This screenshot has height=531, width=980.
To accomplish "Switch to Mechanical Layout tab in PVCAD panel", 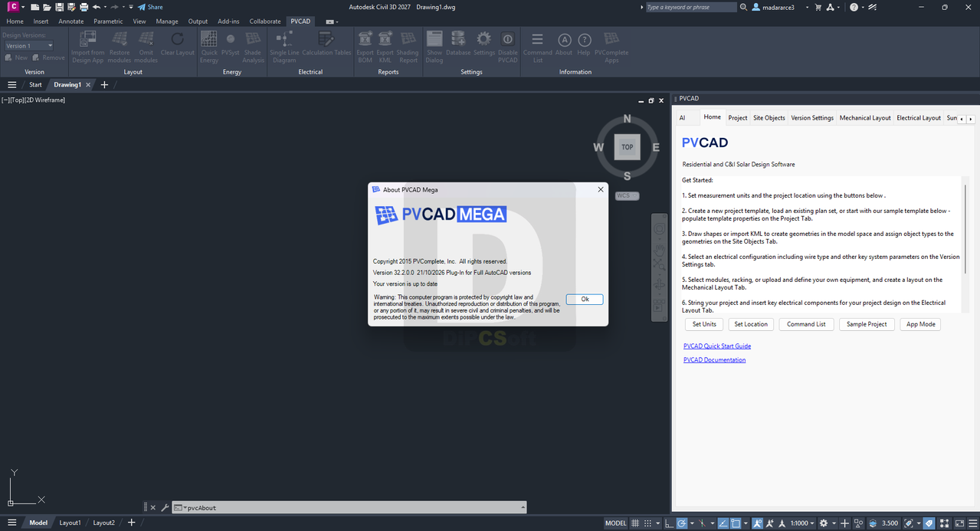I will (865, 118).
